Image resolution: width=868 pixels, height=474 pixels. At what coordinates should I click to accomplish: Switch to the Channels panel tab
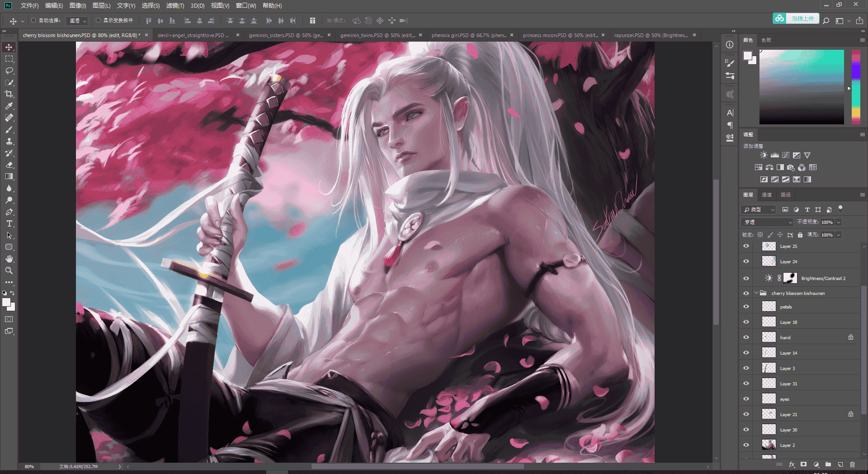pyautogui.click(x=767, y=195)
